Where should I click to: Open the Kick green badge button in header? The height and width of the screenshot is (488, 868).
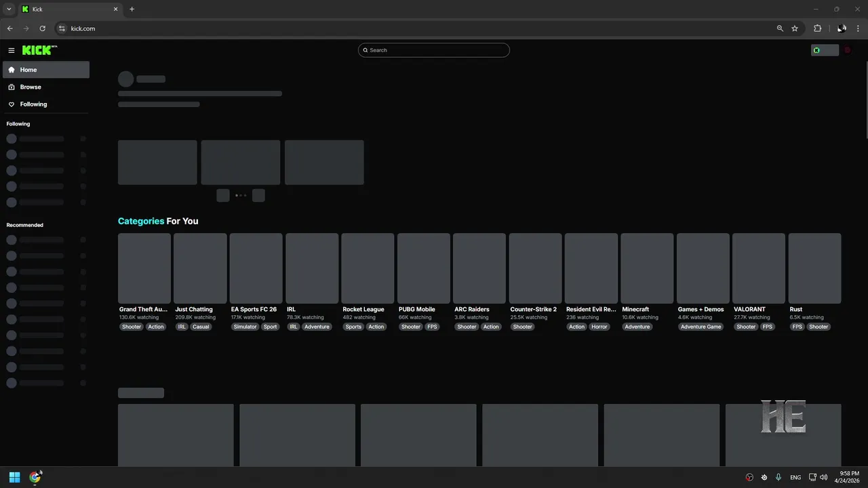point(825,50)
